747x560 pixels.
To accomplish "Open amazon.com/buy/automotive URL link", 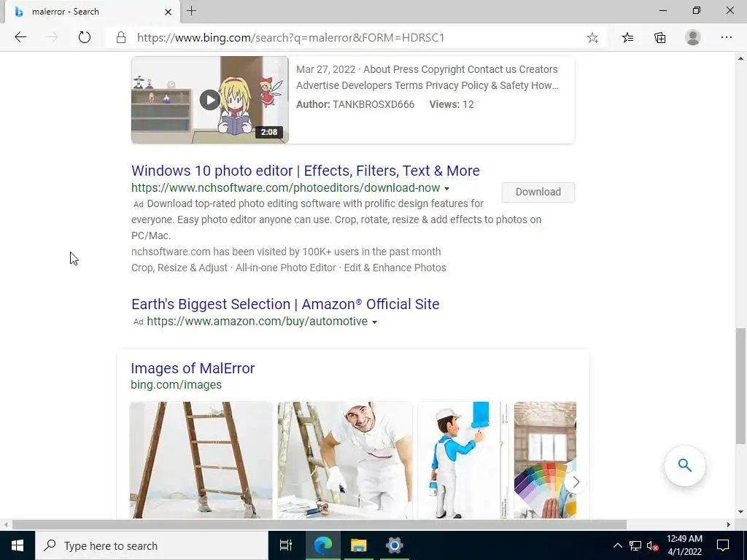I will [x=258, y=322].
